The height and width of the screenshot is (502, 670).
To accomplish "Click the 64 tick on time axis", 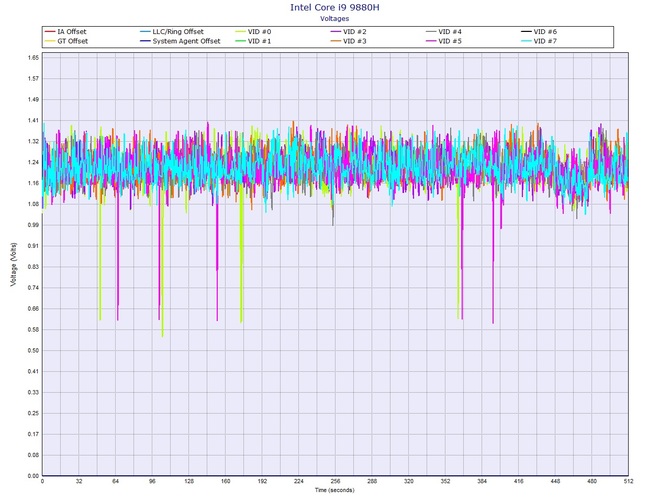I will [115, 481].
